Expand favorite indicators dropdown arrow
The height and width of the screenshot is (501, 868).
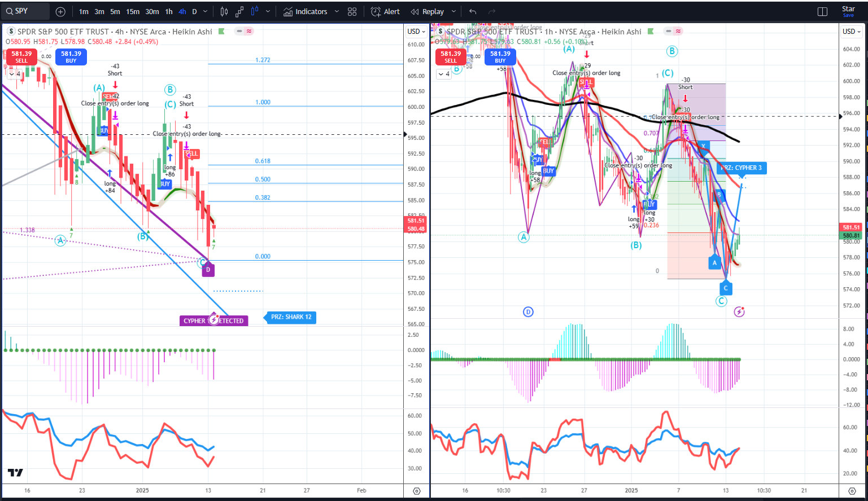pyautogui.click(x=337, y=12)
